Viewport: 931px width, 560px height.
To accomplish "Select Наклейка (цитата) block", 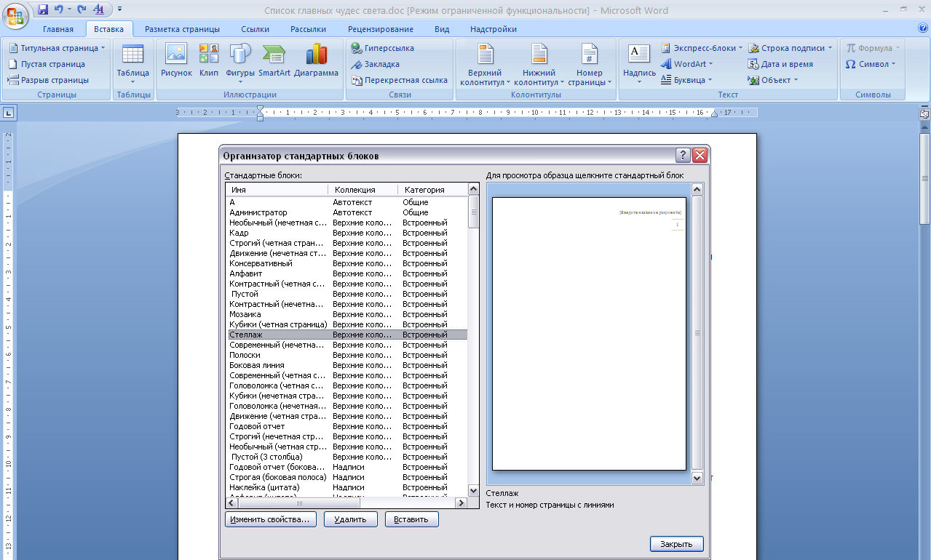I will coord(347,487).
